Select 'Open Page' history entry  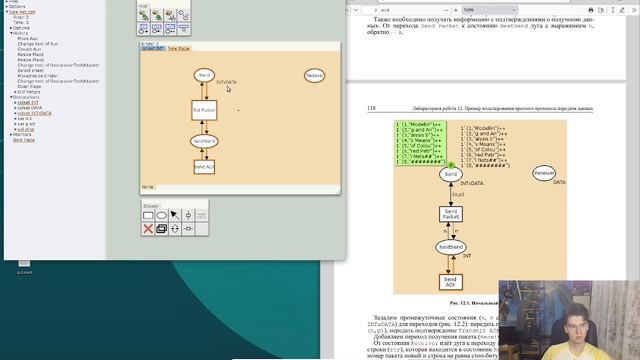[x=29, y=87]
